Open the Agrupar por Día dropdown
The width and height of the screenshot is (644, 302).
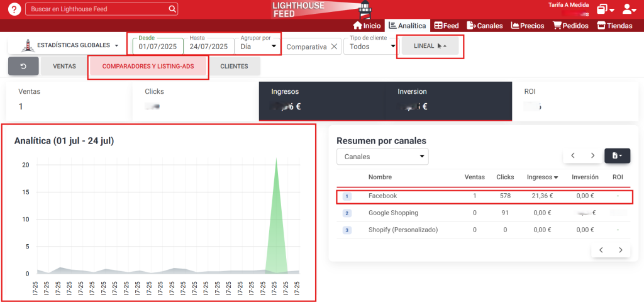pyautogui.click(x=257, y=47)
